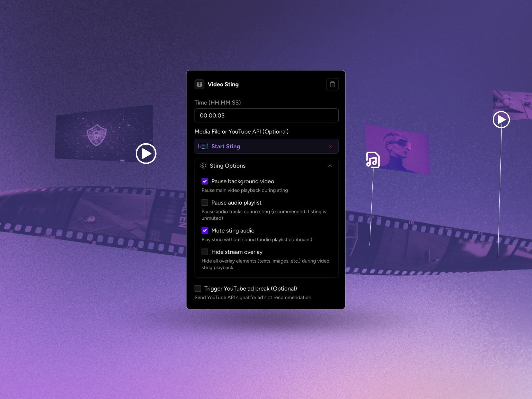Click the Video Sting title text

223,84
